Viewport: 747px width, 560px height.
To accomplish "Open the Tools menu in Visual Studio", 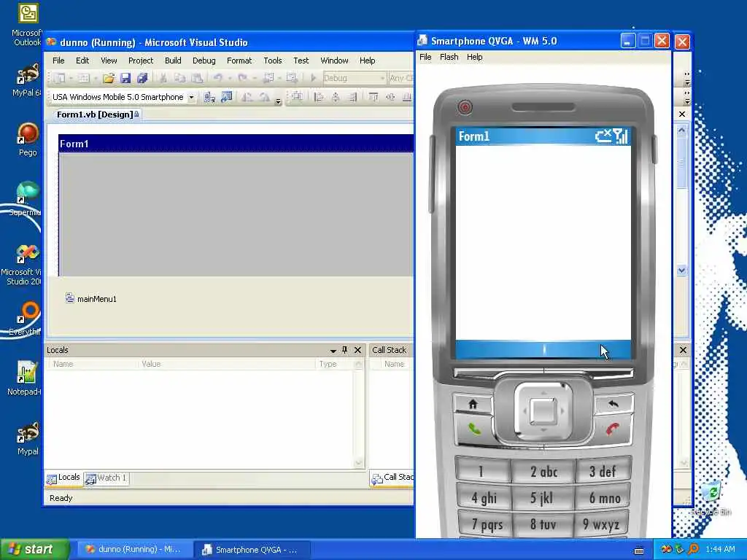I will pos(273,61).
